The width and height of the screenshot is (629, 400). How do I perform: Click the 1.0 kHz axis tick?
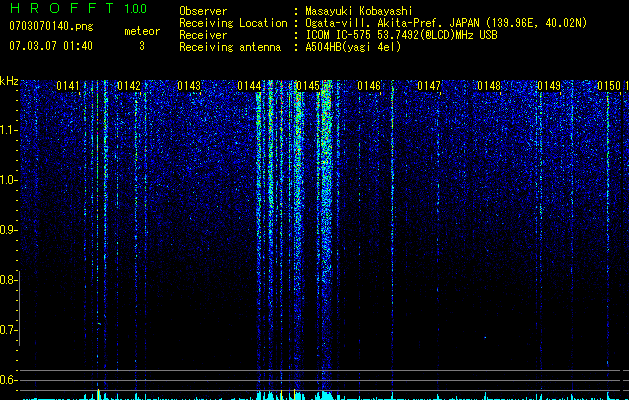click(x=8, y=180)
